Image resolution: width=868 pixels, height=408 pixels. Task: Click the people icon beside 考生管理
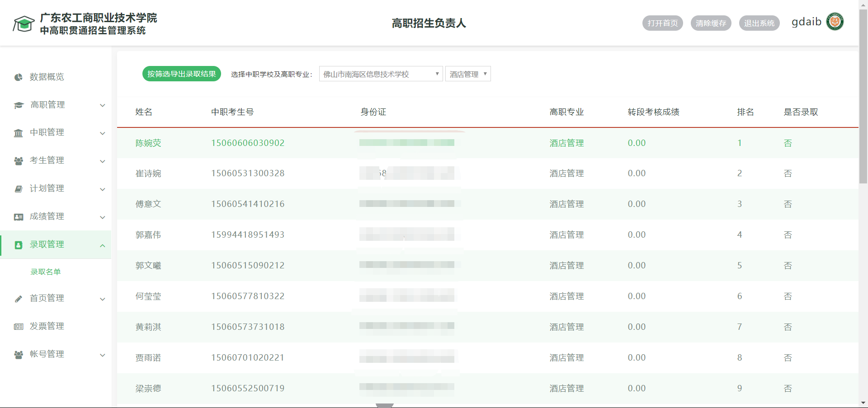coord(19,161)
